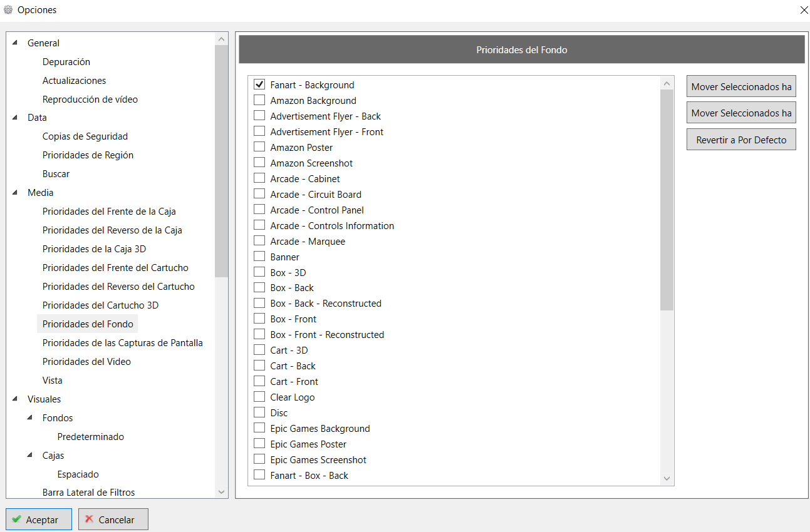
Task: Open Prioridades de Región
Action: [88, 155]
